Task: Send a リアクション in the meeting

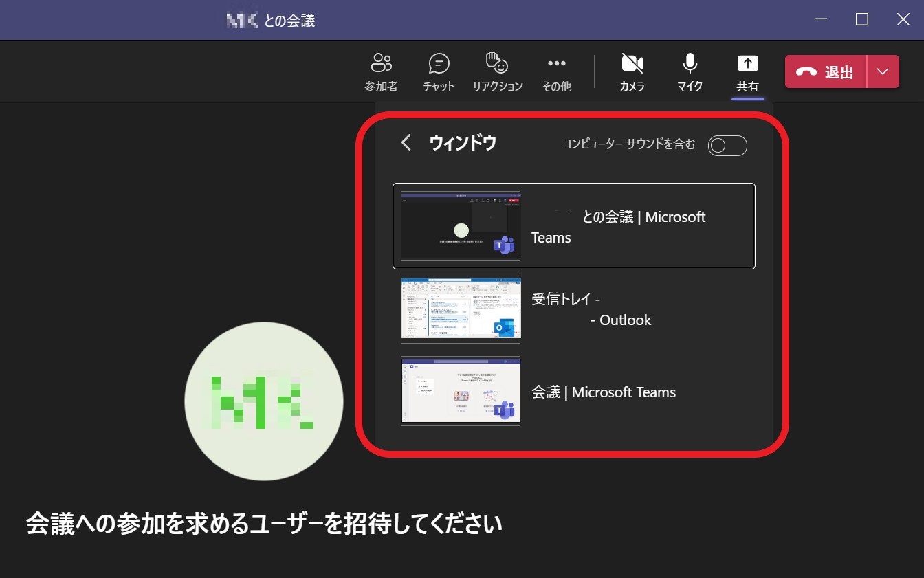Action: pos(496,71)
